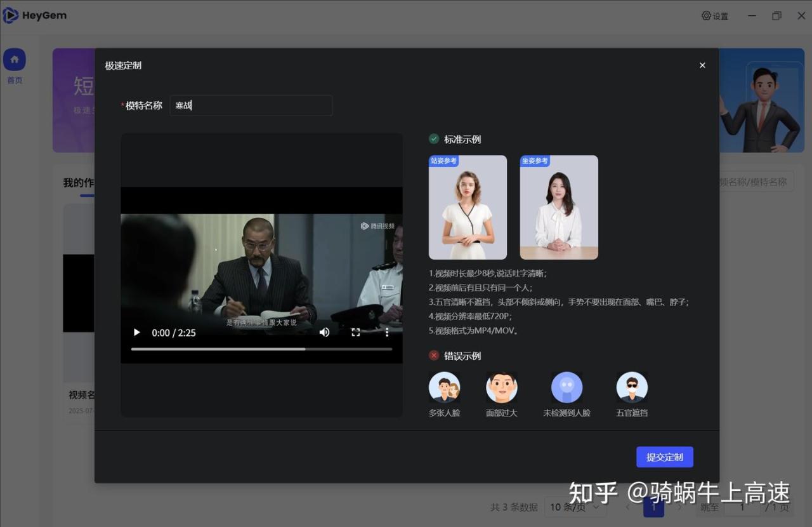Click the 五官遮挡 error example icon
The image size is (812, 527).
click(x=632, y=387)
